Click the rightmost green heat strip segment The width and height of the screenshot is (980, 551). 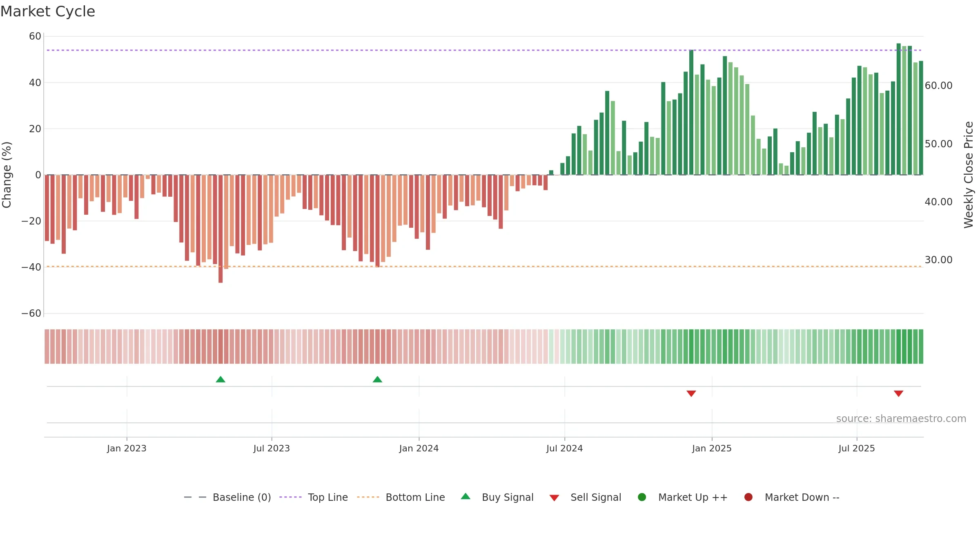coord(921,347)
